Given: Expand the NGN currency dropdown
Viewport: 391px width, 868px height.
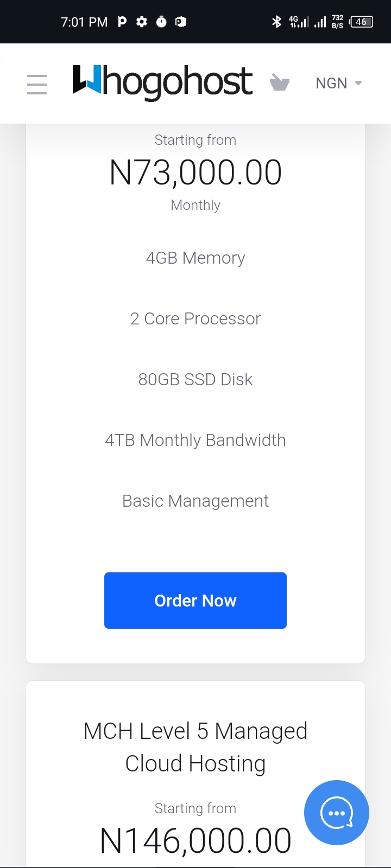Looking at the screenshot, I should click(x=332, y=83).
